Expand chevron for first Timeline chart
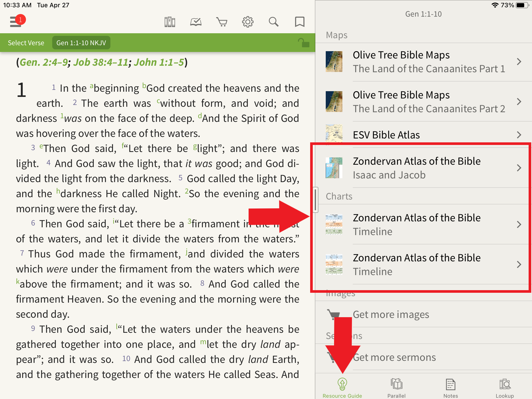The width and height of the screenshot is (532, 399). pyautogui.click(x=519, y=224)
